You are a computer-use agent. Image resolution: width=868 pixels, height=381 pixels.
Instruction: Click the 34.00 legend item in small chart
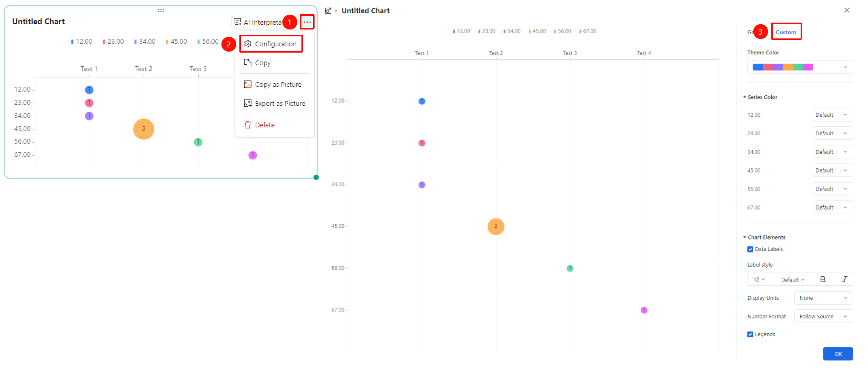(x=145, y=42)
